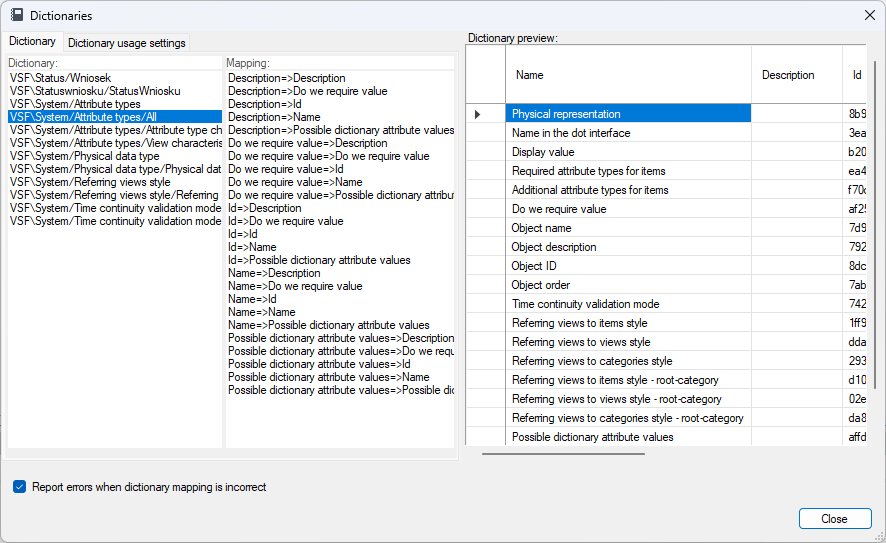Viewport: 886px width, 543px height.
Task: Select Additional attribute types for items row
Action: point(628,190)
